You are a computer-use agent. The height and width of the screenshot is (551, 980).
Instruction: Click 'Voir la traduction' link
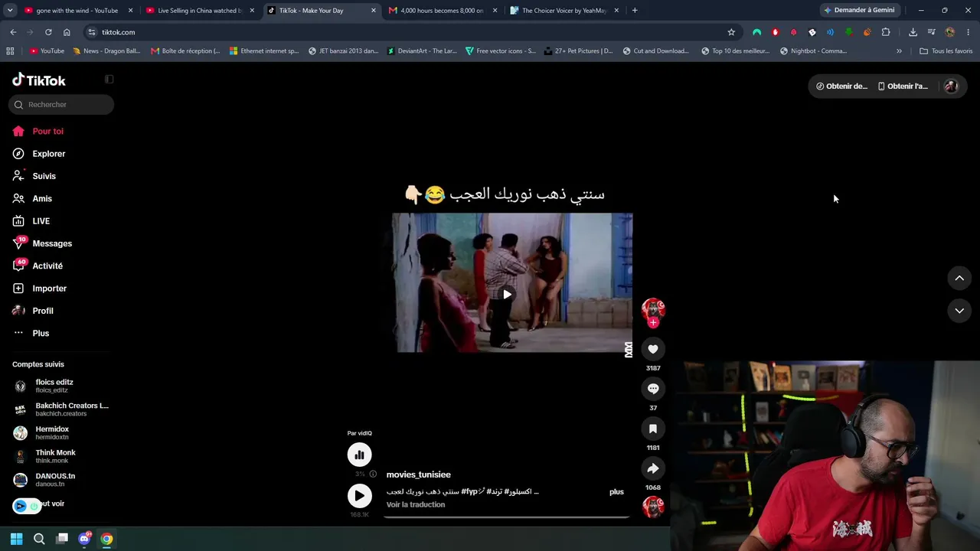click(416, 505)
